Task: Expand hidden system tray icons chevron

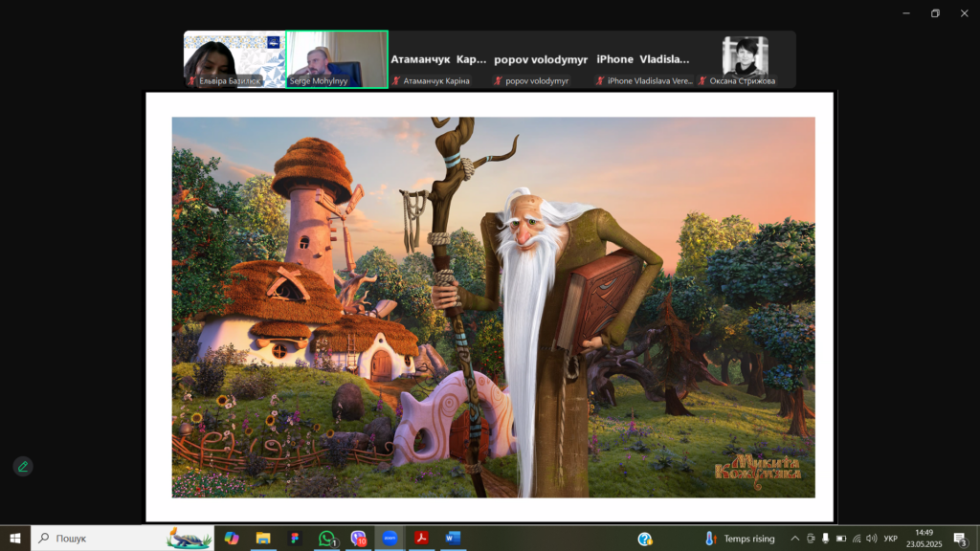Action: (795, 539)
